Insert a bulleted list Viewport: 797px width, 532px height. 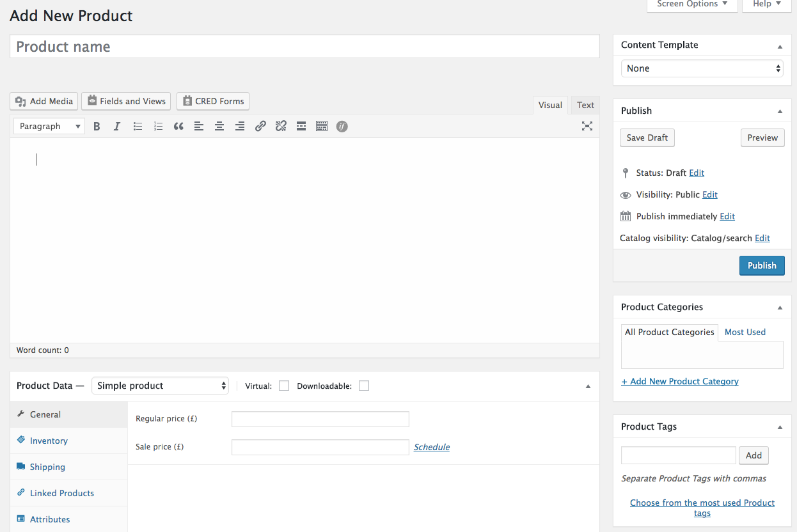(x=138, y=127)
